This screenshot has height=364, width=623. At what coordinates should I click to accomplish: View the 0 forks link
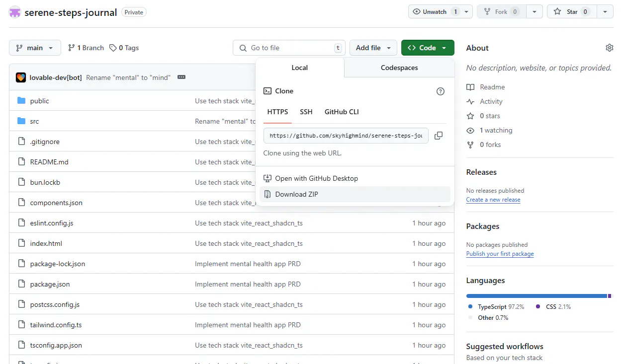point(484,145)
